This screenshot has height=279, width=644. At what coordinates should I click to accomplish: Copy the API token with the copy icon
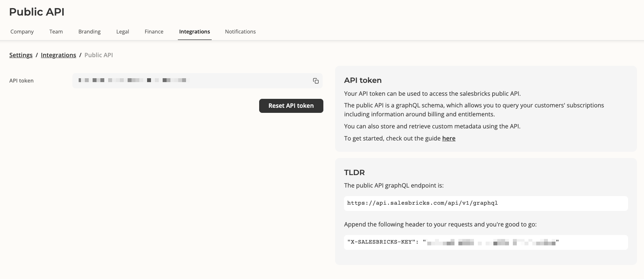click(316, 81)
